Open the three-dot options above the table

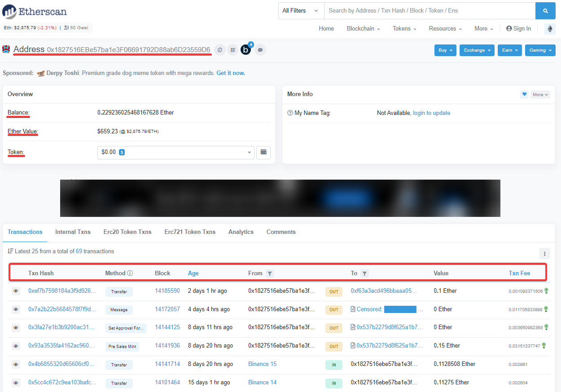click(544, 254)
